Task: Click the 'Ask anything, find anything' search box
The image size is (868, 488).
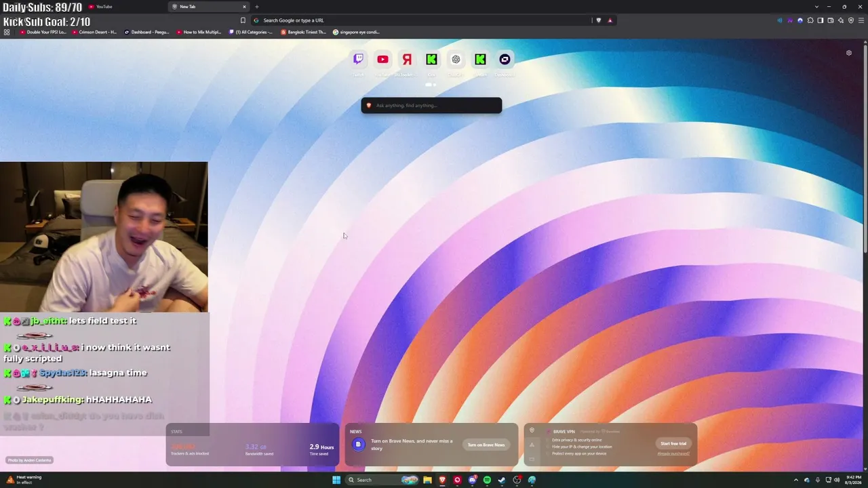Action: coord(431,105)
